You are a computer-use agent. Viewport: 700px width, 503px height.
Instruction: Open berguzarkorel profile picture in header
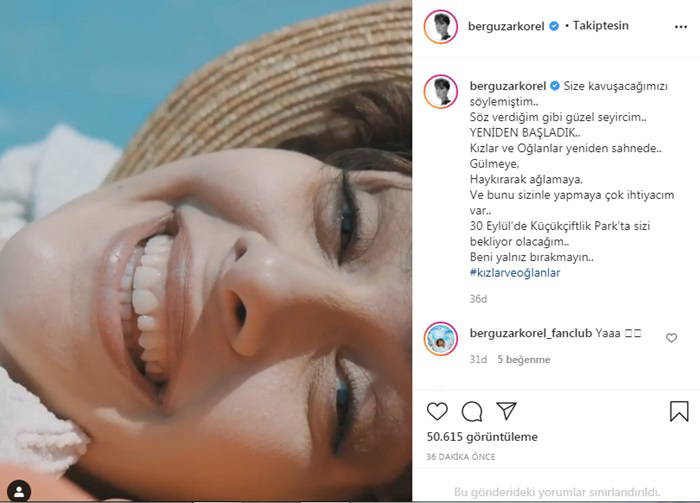coord(440,27)
